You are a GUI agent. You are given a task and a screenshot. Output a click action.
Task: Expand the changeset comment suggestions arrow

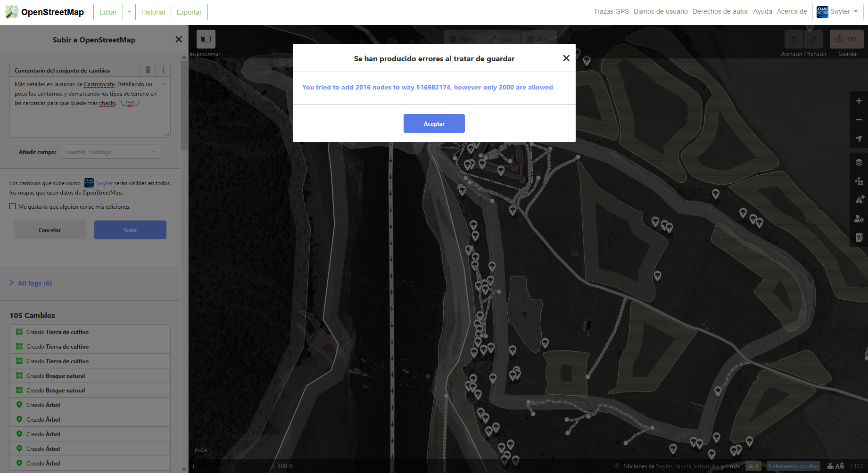coord(164,84)
